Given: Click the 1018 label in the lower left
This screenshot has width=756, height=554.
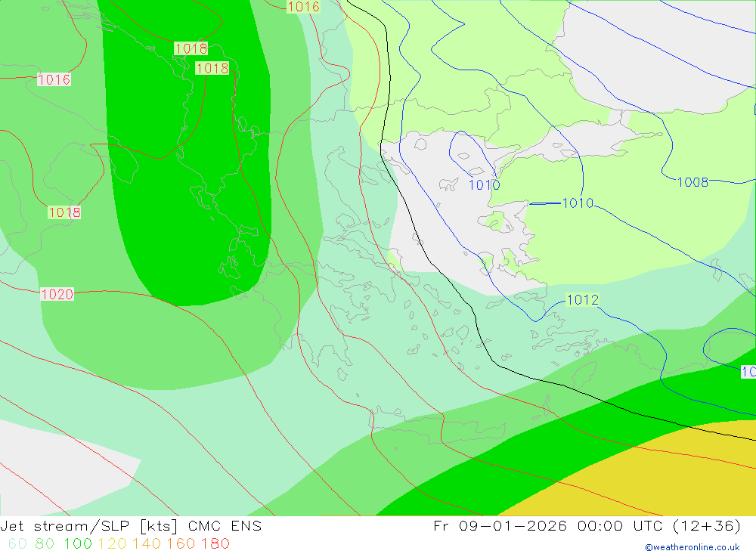Looking at the screenshot, I should coord(64,212).
